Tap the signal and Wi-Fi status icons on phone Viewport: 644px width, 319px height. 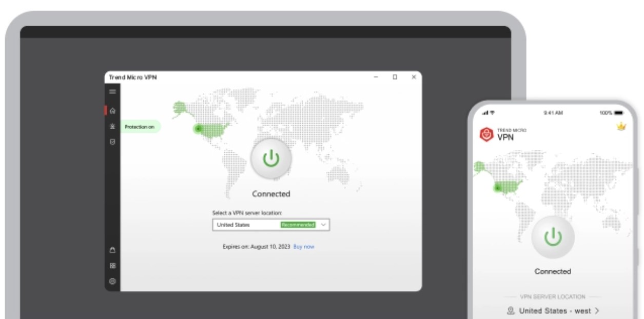tap(488, 112)
